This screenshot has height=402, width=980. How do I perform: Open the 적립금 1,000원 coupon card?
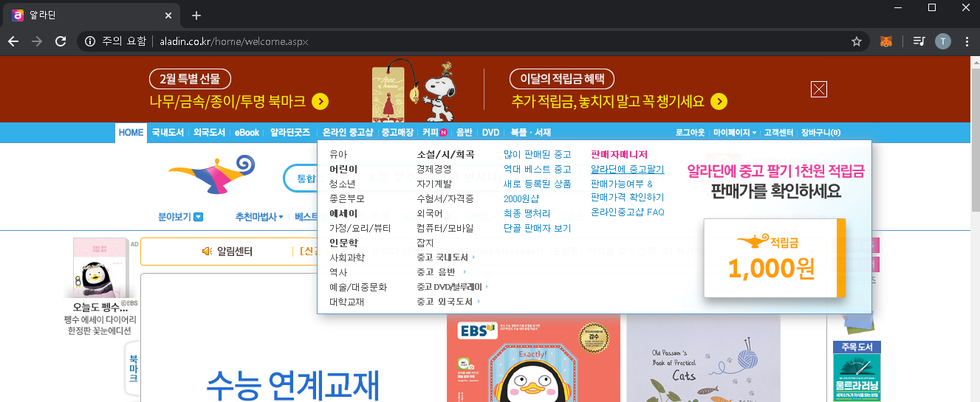click(x=774, y=258)
